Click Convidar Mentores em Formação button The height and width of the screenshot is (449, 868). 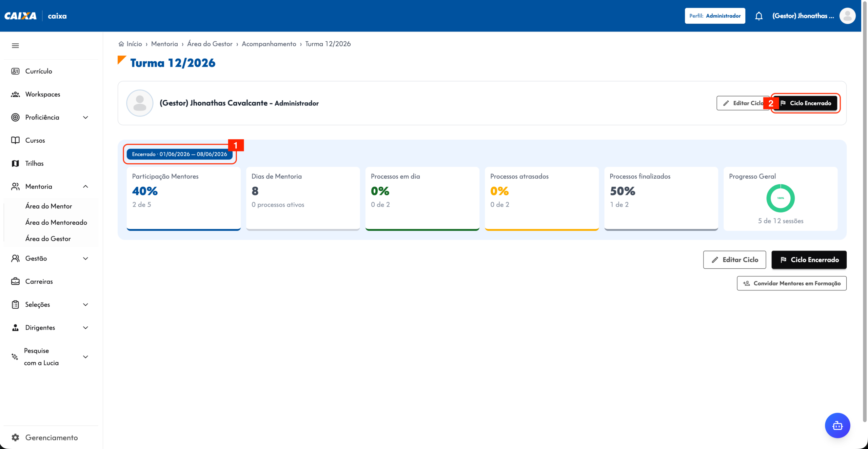pos(791,283)
